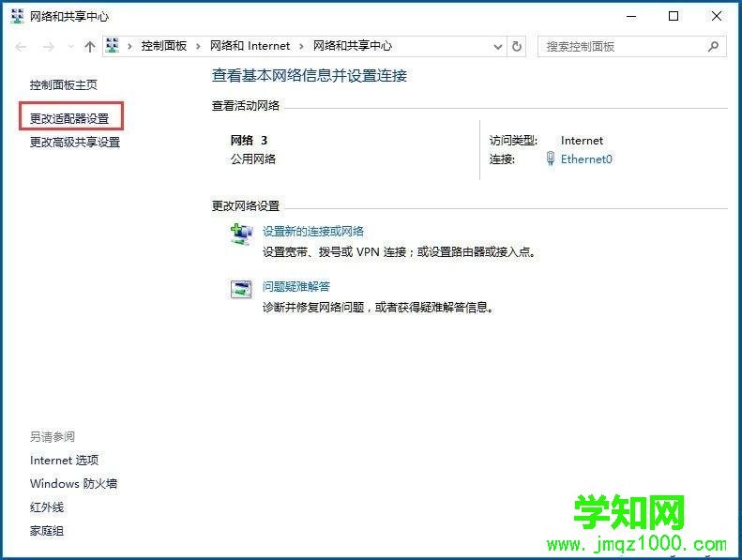
Task: Open 家庭组 link
Action: pos(46,531)
